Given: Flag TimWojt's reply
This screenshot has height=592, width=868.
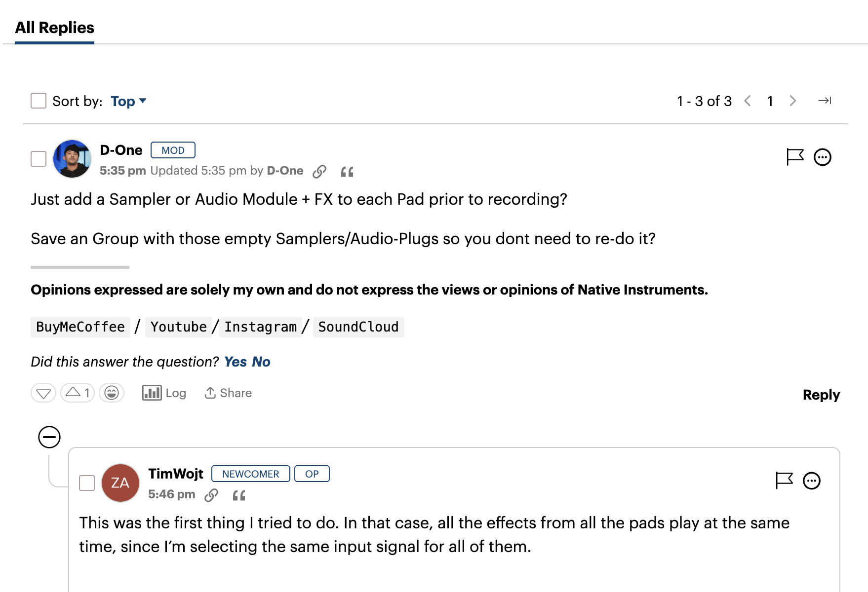Looking at the screenshot, I should (x=784, y=481).
